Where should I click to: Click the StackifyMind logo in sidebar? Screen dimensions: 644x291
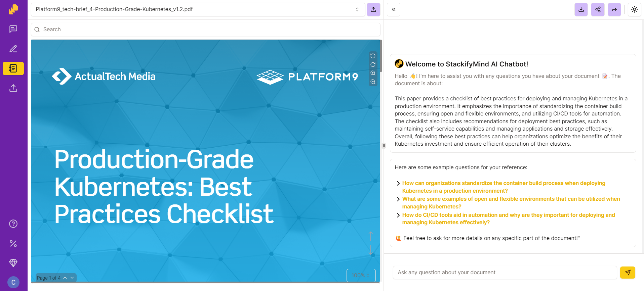(x=13, y=9)
